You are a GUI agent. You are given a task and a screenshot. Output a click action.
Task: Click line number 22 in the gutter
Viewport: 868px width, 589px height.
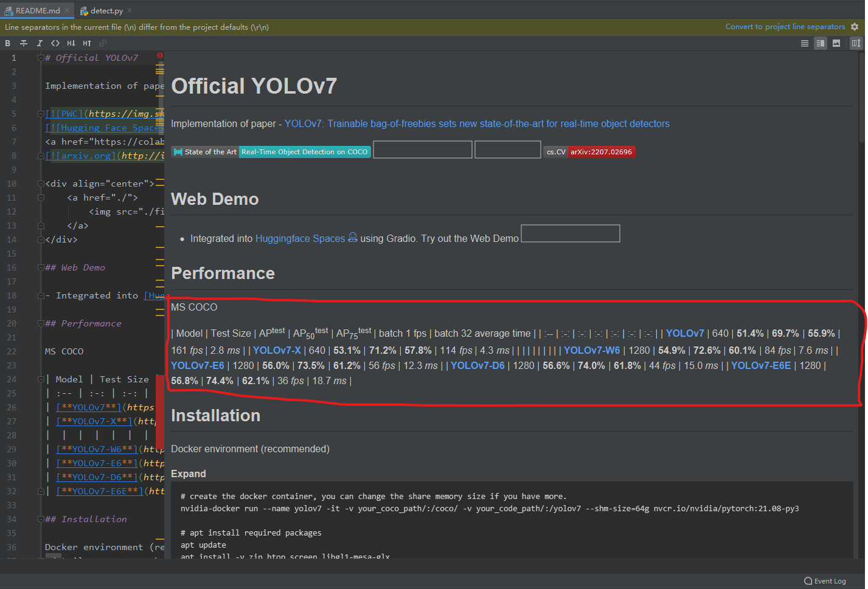[x=12, y=351]
